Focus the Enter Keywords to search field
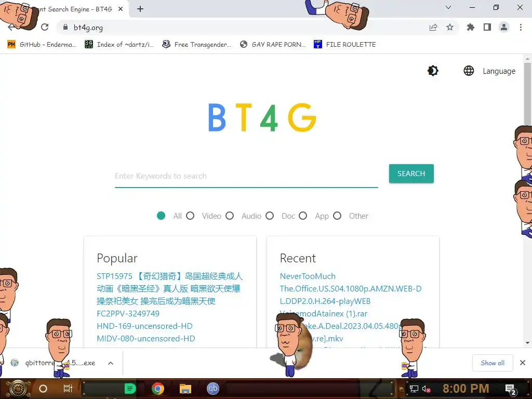532x399 pixels. [x=246, y=176]
